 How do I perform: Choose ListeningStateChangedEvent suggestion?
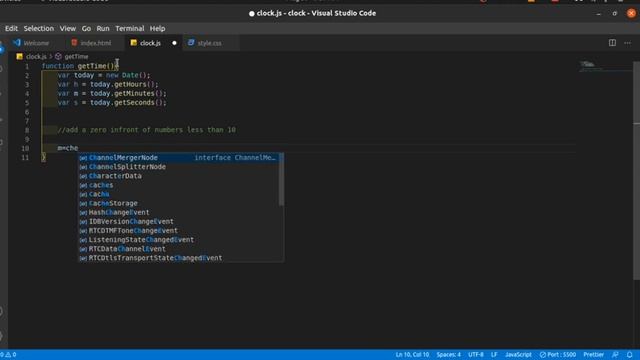click(x=179, y=240)
